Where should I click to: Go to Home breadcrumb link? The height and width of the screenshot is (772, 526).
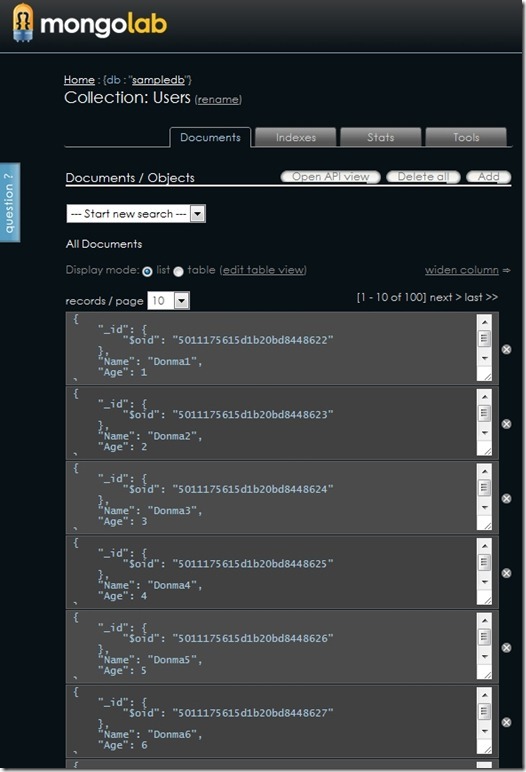pos(79,80)
